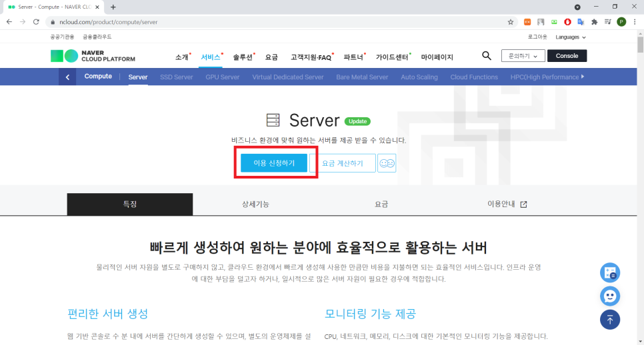Viewport: 644px width, 345px height.
Task: Click the external link icon next to 이용안내
Action: click(x=523, y=204)
